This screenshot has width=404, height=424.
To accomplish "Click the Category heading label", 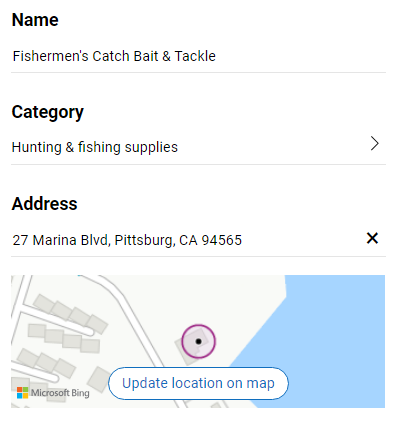I will pyautogui.click(x=48, y=112).
